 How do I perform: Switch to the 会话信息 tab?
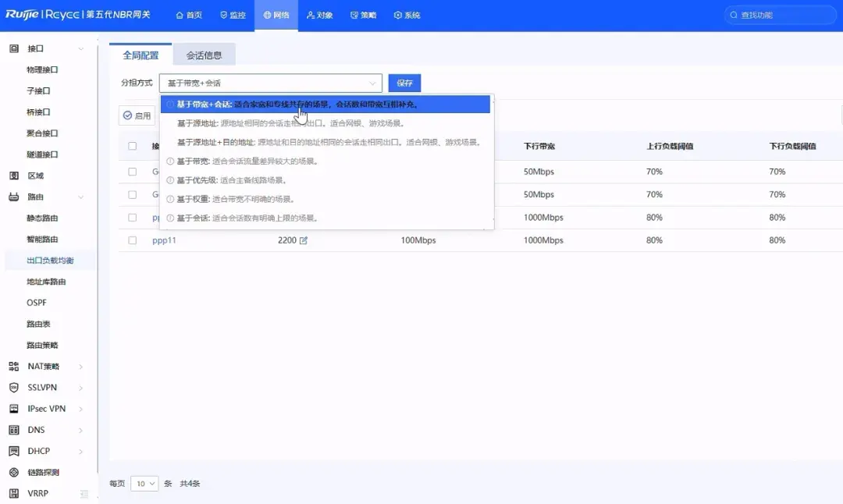(x=204, y=55)
